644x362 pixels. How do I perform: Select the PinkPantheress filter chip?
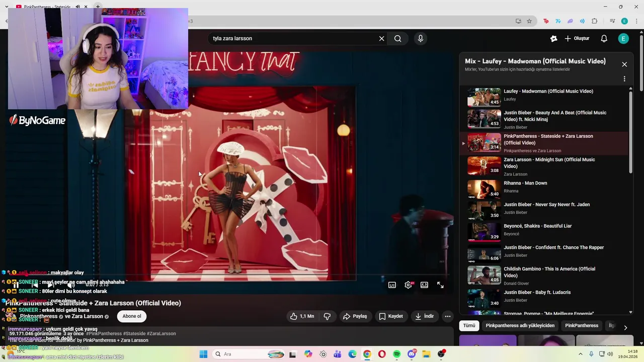coord(581,326)
